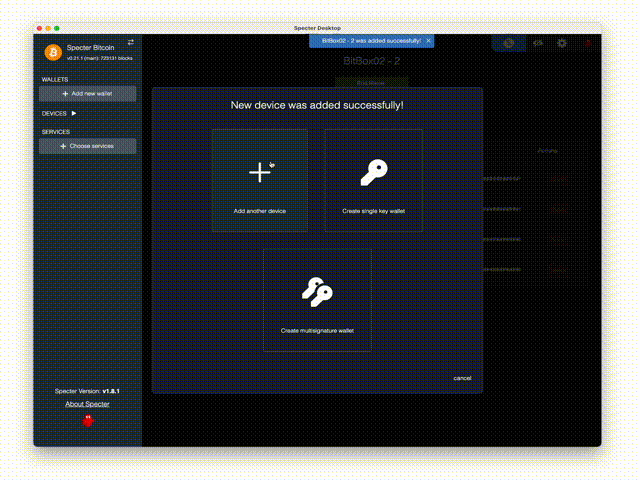The image size is (640, 480).
Task: Click the Add another device label
Action: 260,211
